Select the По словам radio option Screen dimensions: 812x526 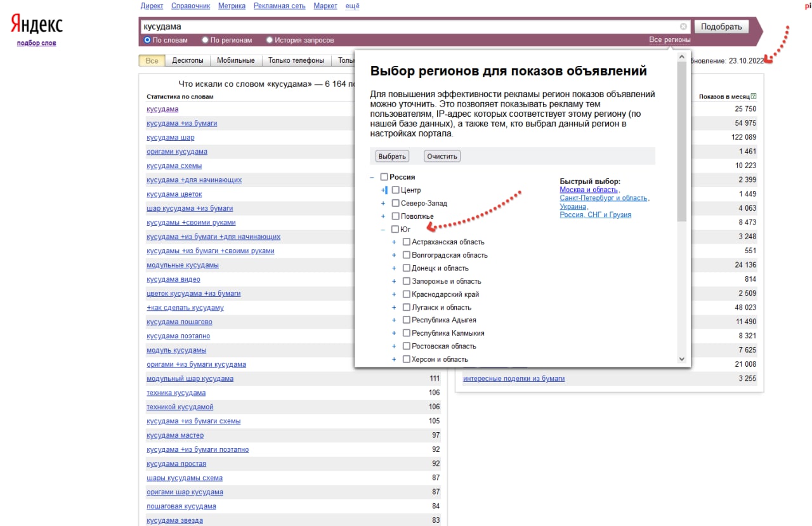click(147, 40)
